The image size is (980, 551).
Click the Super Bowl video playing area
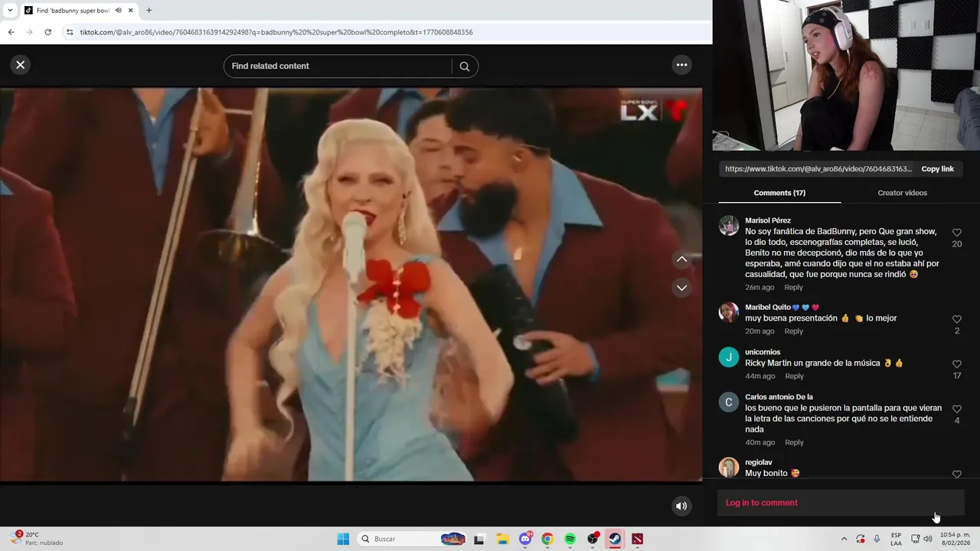point(351,285)
